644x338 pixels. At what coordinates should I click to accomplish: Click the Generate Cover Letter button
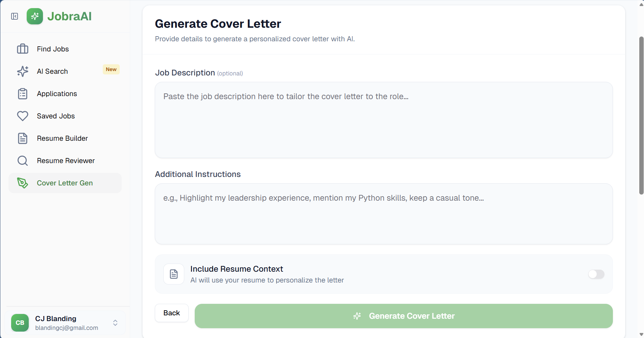pos(404,316)
